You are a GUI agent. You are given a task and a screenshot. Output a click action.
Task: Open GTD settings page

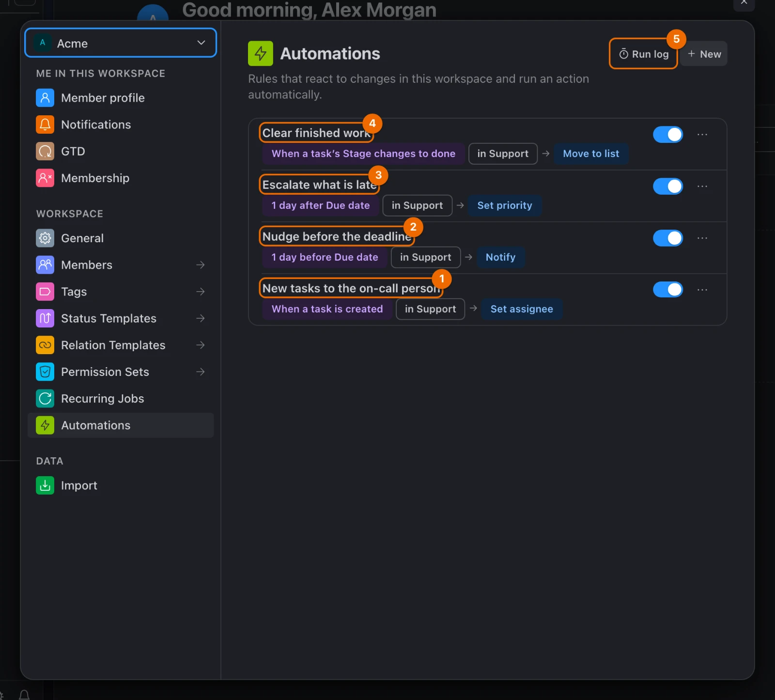pyautogui.click(x=121, y=151)
